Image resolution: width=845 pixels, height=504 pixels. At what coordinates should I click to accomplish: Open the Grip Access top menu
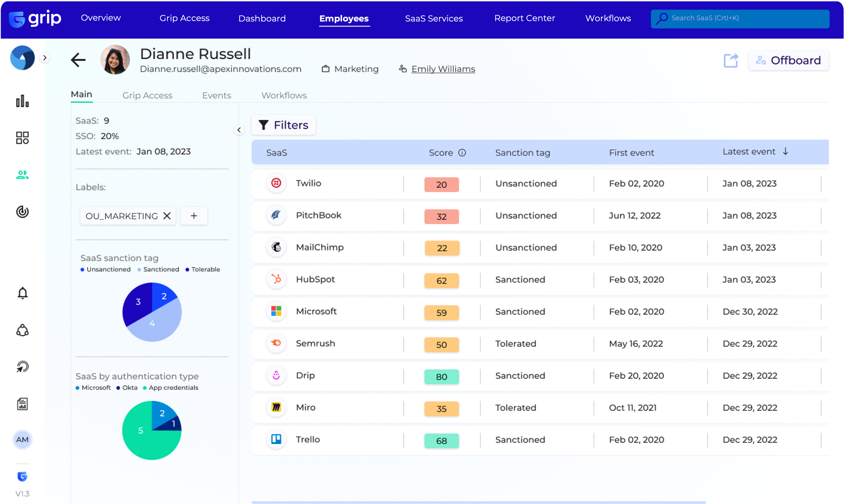pos(184,18)
